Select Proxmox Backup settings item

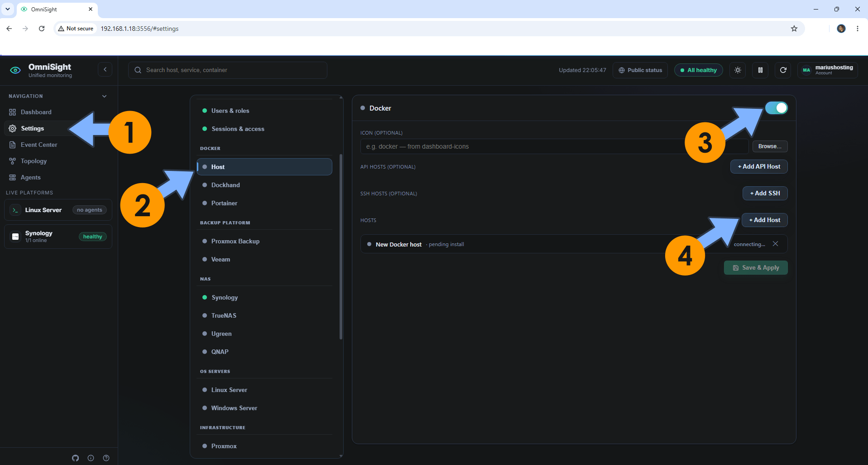[264, 241]
